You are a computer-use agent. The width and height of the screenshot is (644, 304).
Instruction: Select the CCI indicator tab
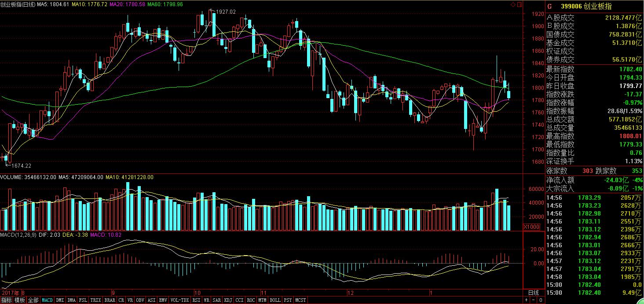[239, 300]
